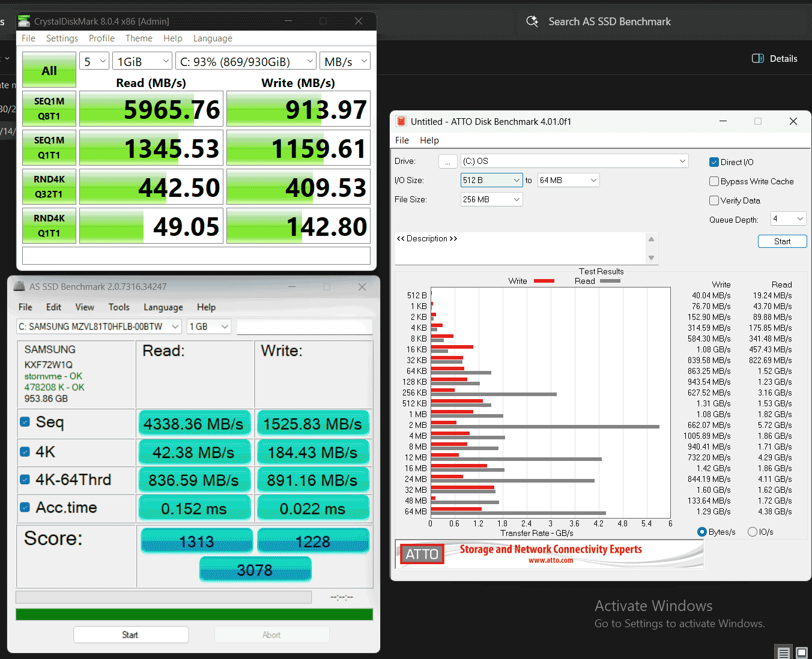Run the RND4K Q1T1 test
This screenshot has height=659, width=812.
49,226
